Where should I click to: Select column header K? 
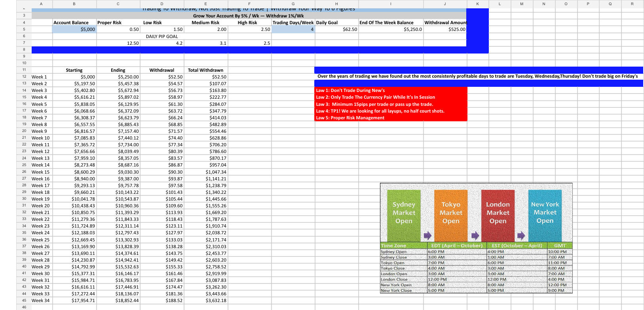click(477, 4)
